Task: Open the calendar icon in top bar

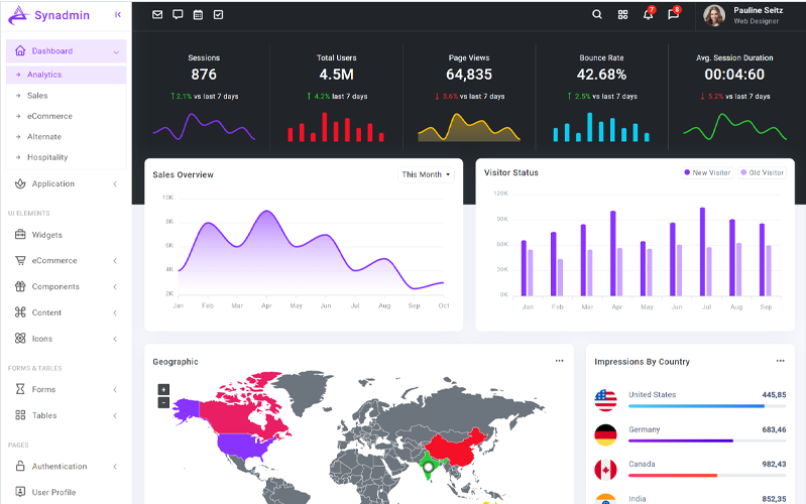Action: 198,15
